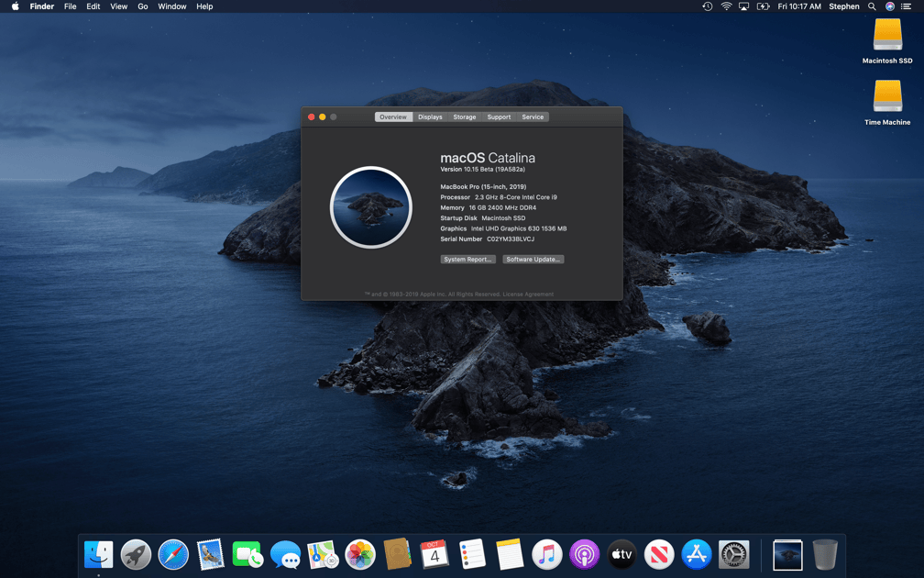
Task: Open App Store from the Dock
Action: coord(697,554)
